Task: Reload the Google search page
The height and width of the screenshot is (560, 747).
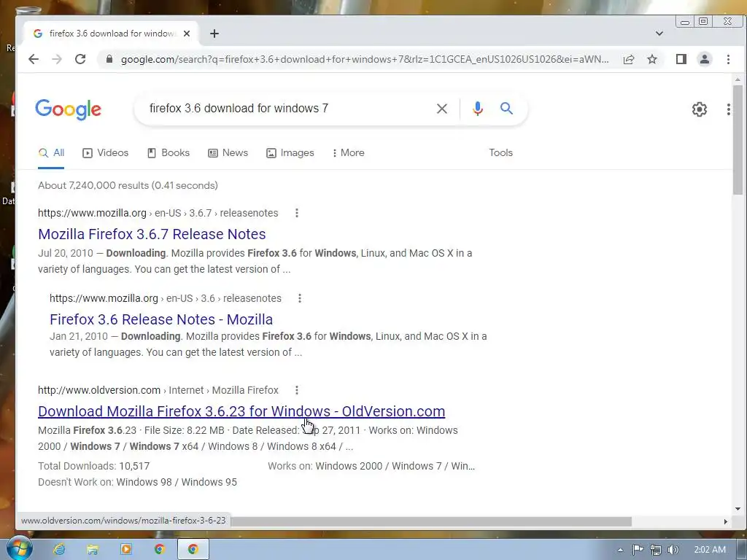Action: click(80, 59)
